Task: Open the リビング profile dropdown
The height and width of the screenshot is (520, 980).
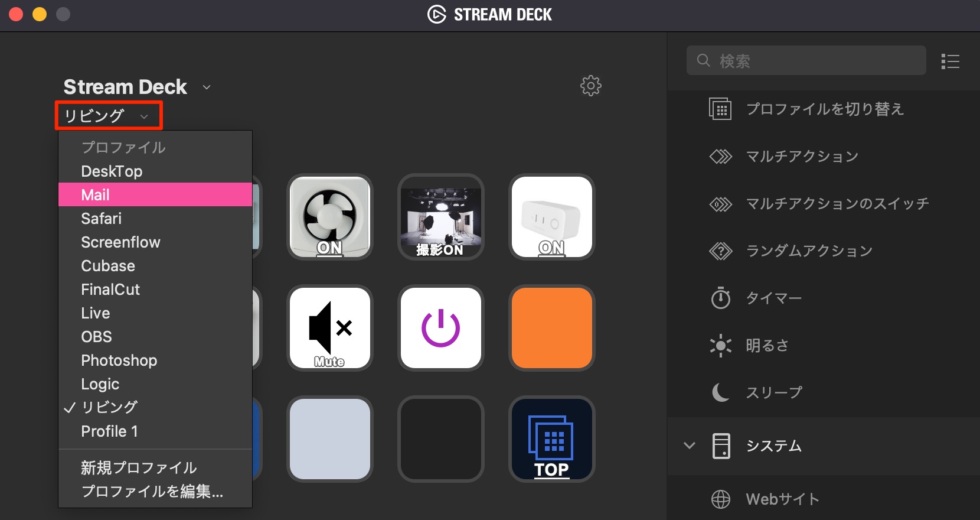Action: [x=109, y=115]
